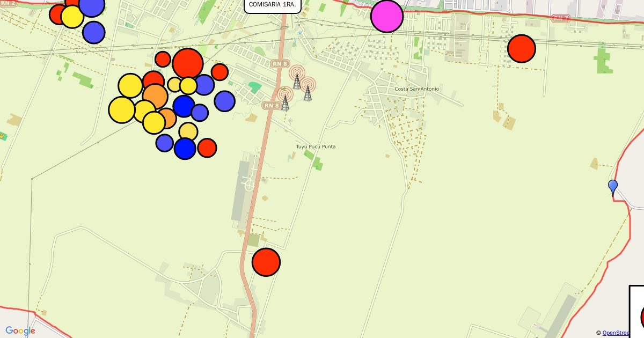Open the OpenStreetMap attribution link

(616, 333)
